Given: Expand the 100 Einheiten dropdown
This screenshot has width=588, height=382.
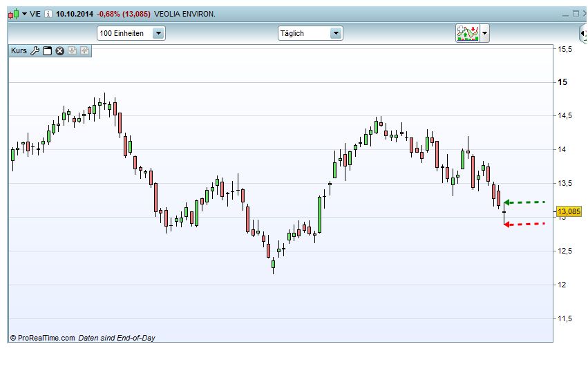Looking at the screenshot, I should [159, 33].
